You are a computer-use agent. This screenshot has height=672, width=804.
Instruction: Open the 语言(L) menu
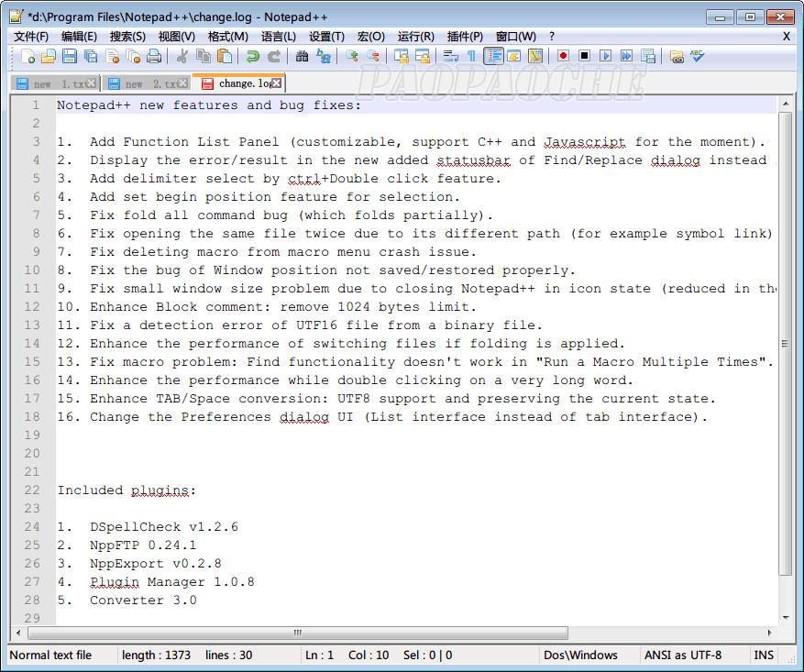coord(279,37)
